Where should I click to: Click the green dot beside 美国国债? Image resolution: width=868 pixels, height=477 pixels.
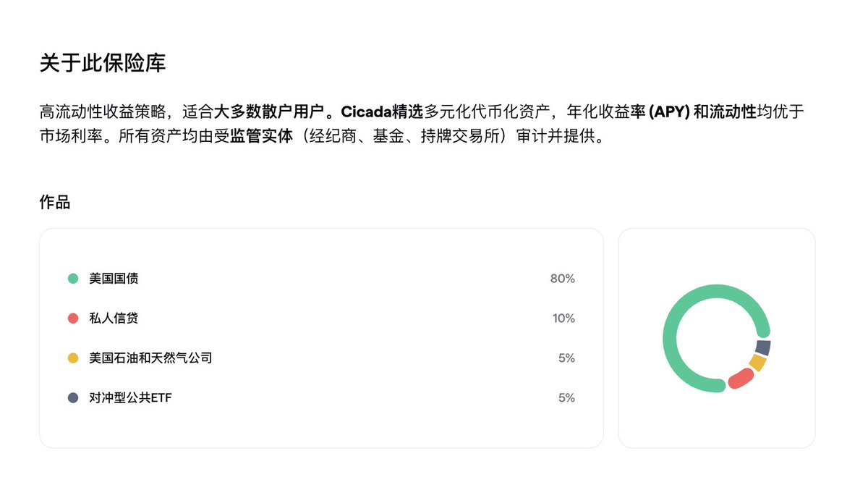click(72, 278)
